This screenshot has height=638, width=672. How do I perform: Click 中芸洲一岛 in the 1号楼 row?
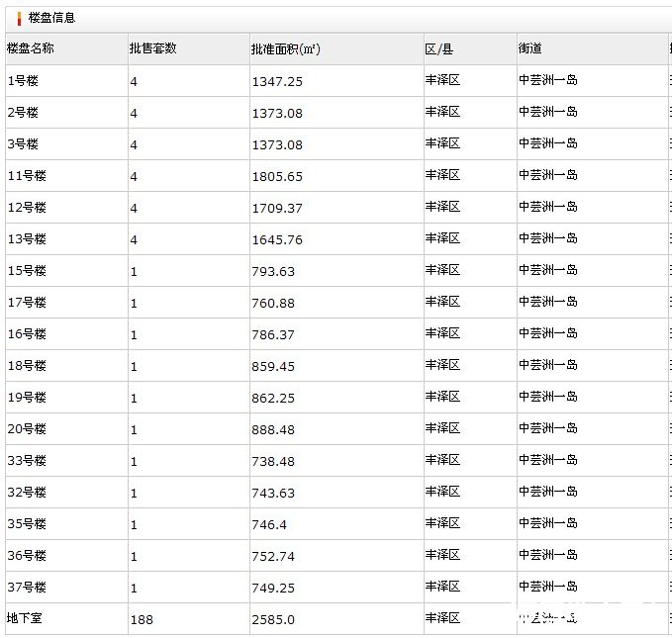[x=548, y=80]
